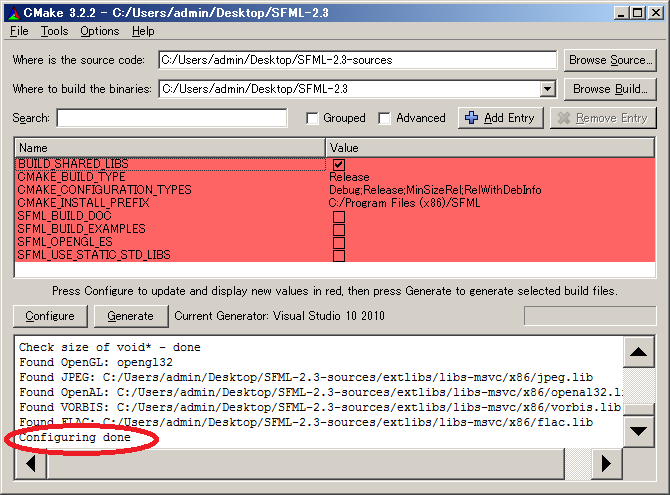The image size is (670, 495).
Task: Focus the Search input field
Action: coord(172,118)
